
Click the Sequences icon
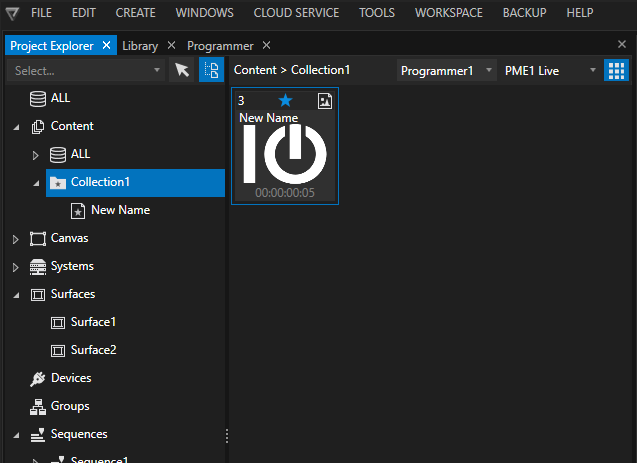[38, 435]
